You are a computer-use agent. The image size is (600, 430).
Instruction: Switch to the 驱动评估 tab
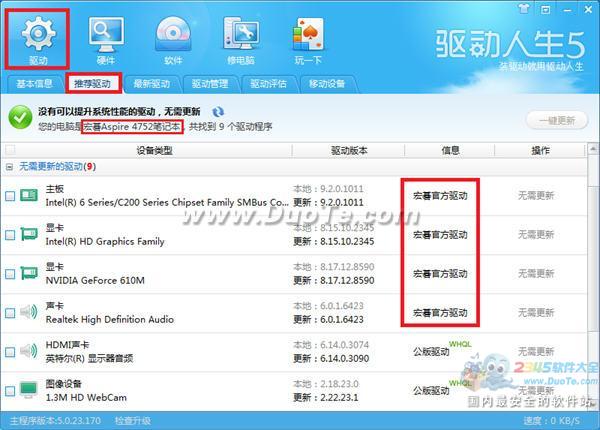pyautogui.click(x=269, y=84)
